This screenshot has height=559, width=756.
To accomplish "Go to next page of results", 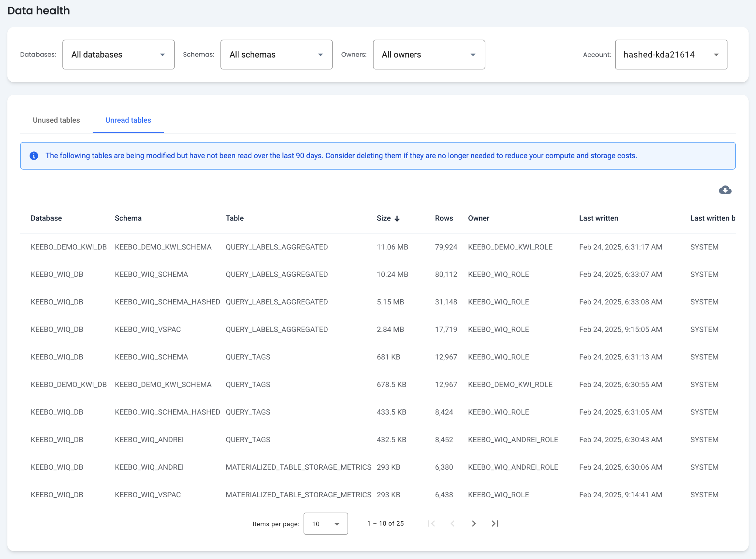I will [474, 524].
